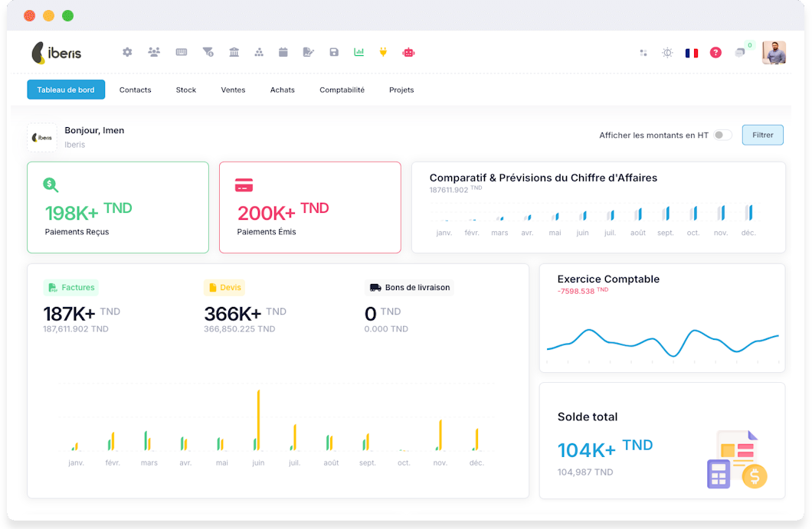Open the French flag language selector

(x=692, y=53)
